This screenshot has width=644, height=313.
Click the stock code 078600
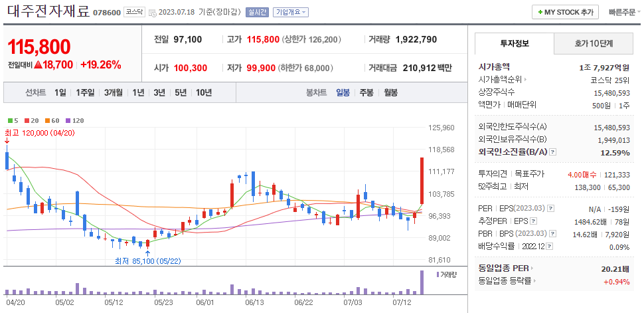pos(107,13)
